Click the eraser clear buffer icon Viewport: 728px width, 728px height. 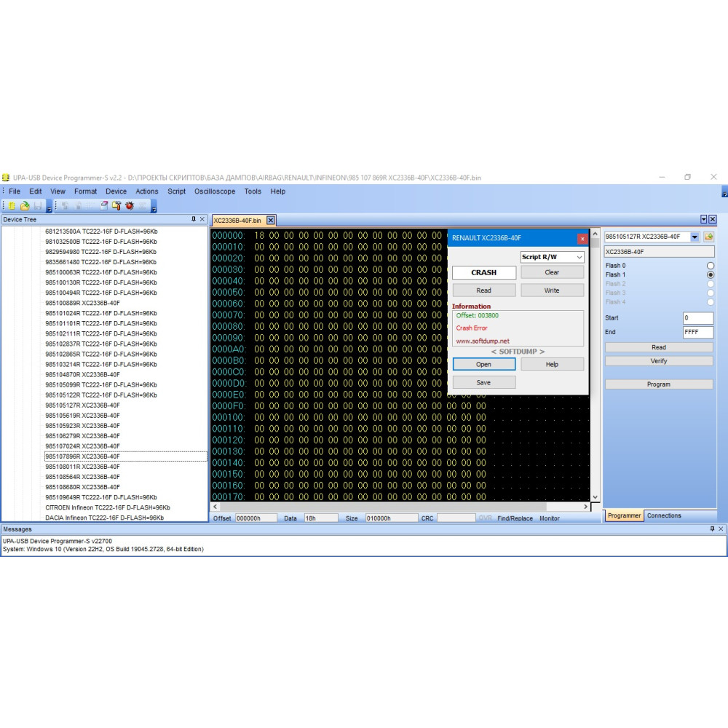click(x=104, y=206)
